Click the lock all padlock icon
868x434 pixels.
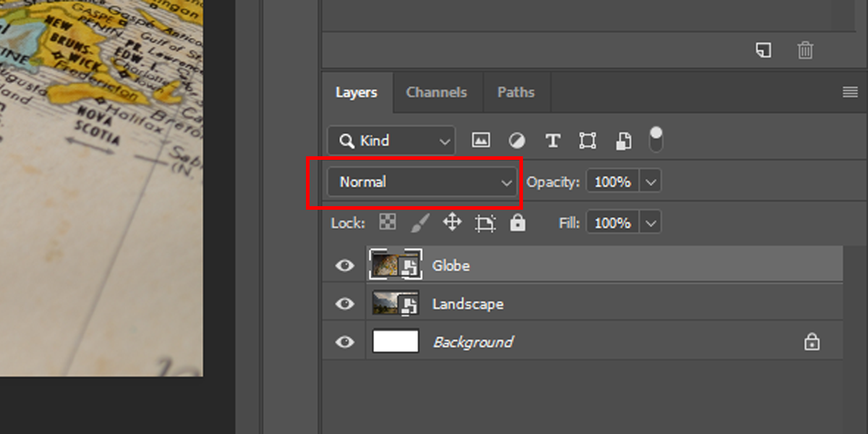click(517, 223)
